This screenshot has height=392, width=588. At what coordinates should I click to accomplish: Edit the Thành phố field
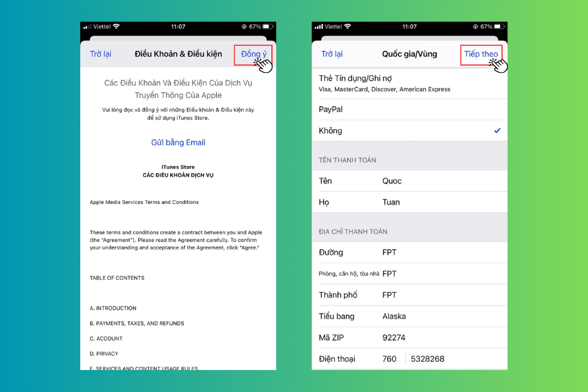410,295
